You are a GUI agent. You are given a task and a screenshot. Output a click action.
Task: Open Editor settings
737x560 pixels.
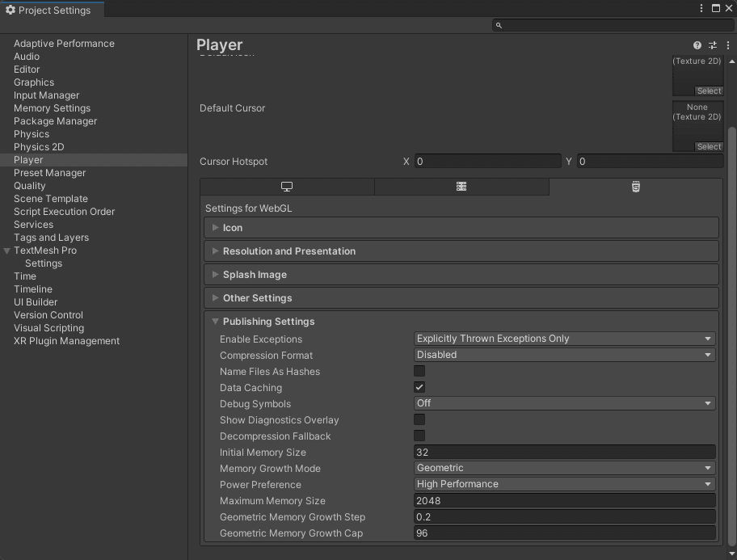(x=27, y=69)
